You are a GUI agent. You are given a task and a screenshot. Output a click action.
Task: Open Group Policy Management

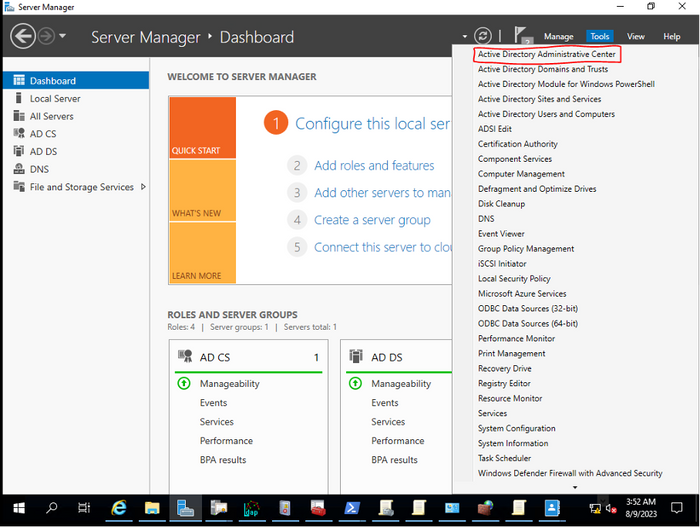pyautogui.click(x=526, y=249)
